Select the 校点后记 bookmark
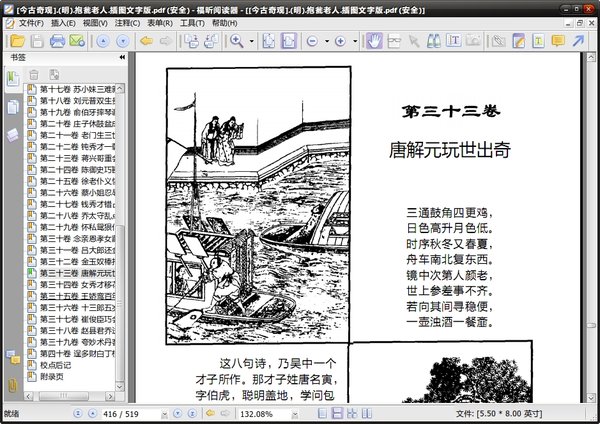Viewport: 600px width, 424px height. pyautogui.click(x=55, y=365)
